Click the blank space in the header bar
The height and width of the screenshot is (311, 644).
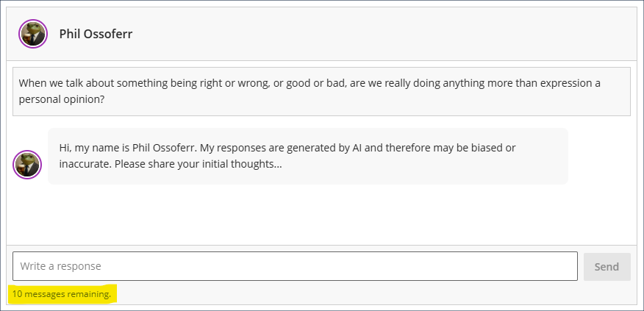382,34
